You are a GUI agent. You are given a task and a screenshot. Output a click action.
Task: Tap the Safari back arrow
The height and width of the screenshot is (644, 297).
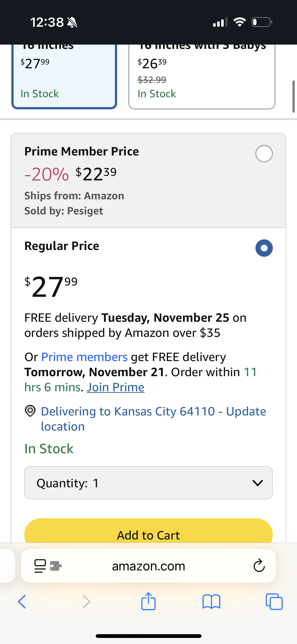(22, 602)
